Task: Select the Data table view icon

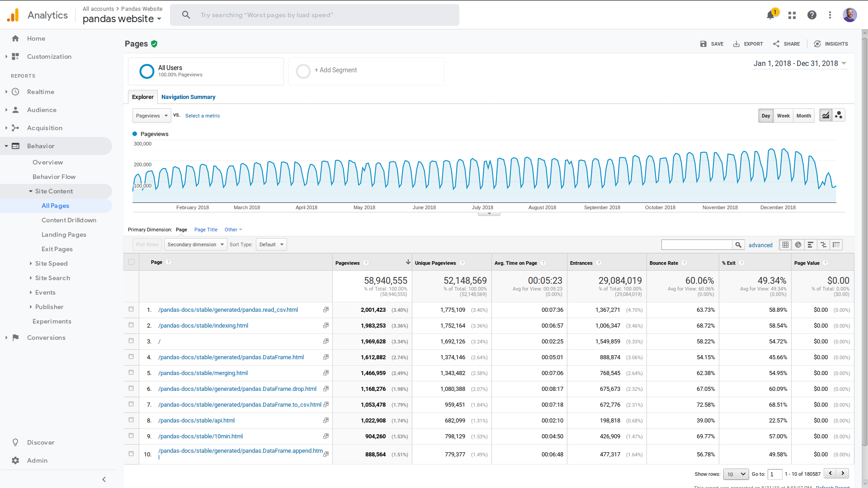Action: click(x=786, y=244)
